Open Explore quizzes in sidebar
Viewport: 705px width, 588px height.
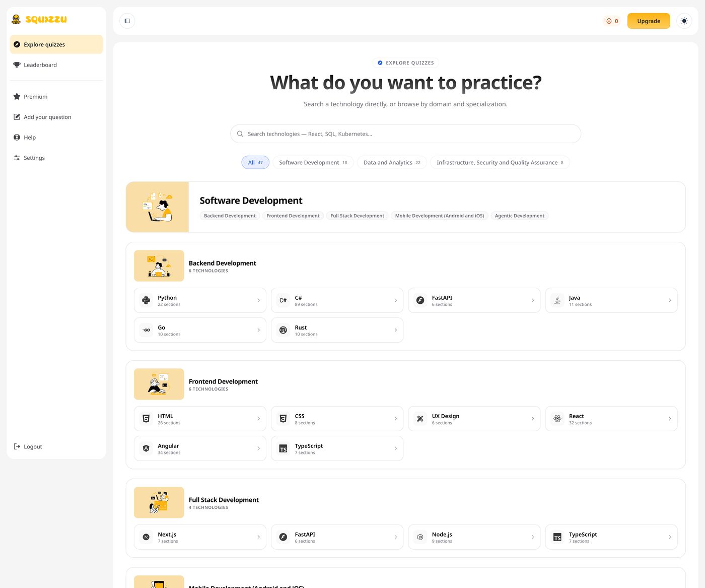56,44
